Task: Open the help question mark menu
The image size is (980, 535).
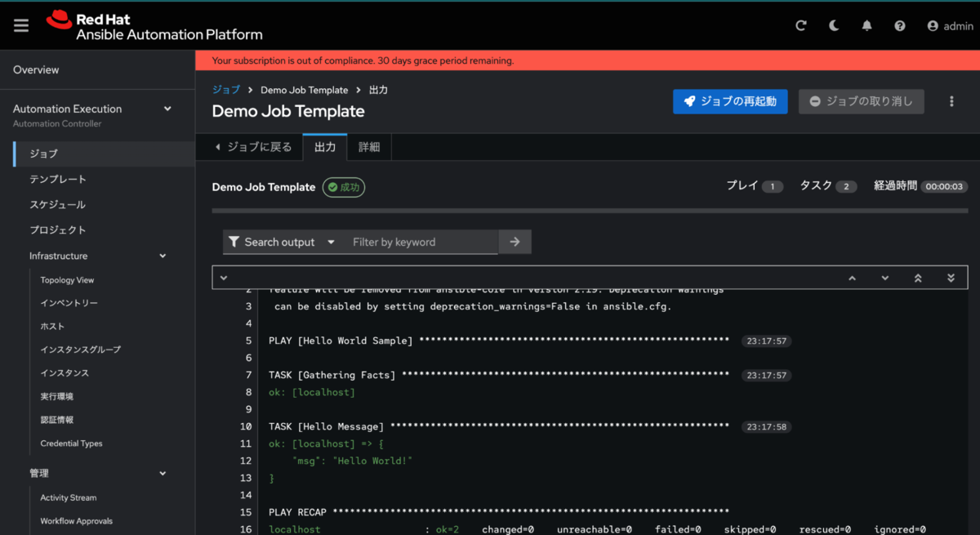Action: pos(899,26)
